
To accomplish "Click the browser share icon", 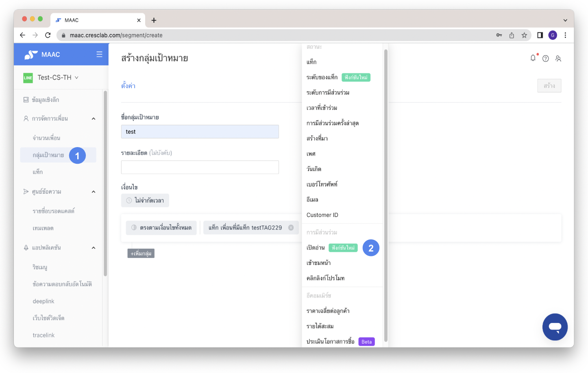I will coord(512,35).
